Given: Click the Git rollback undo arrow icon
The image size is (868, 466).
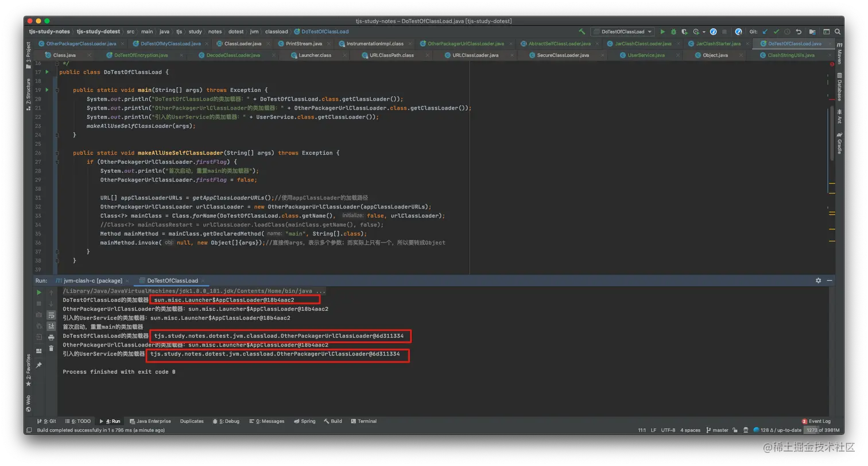Looking at the screenshot, I should (799, 32).
